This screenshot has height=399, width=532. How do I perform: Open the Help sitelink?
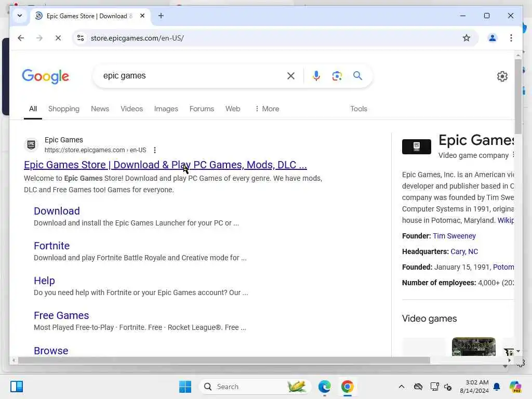point(44,281)
